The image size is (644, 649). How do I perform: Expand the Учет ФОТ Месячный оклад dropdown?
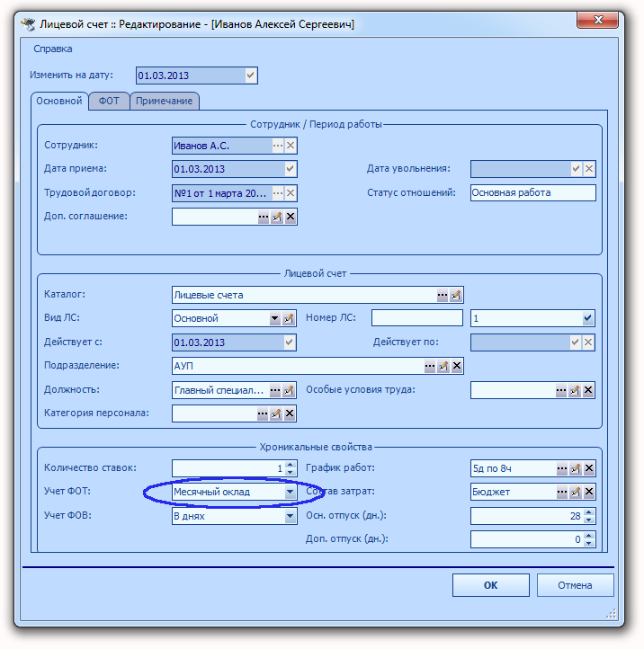(290, 492)
